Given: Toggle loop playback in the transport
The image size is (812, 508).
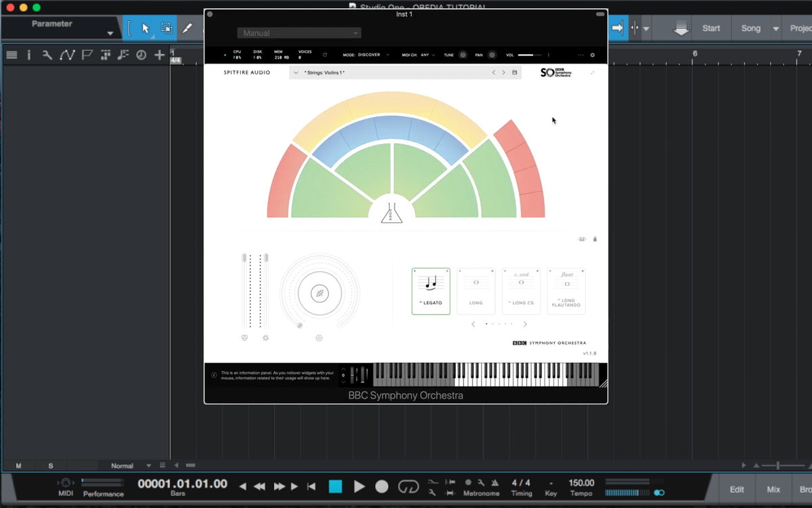Looking at the screenshot, I should tap(408, 486).
